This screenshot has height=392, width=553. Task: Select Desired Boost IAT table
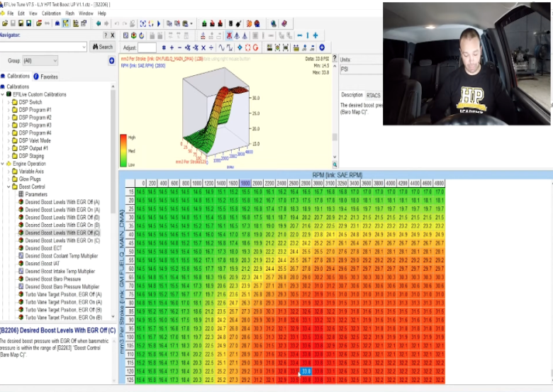click(x=39, y=263)
